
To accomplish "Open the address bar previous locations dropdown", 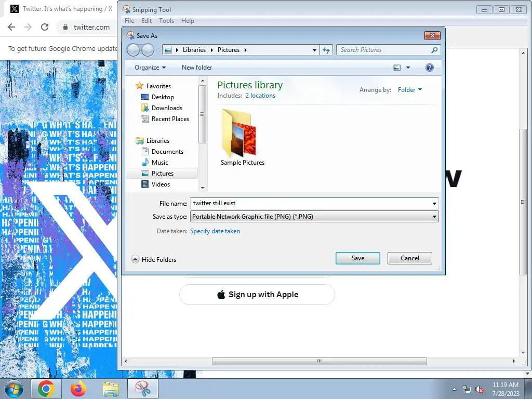I will [x=314, y=50].
